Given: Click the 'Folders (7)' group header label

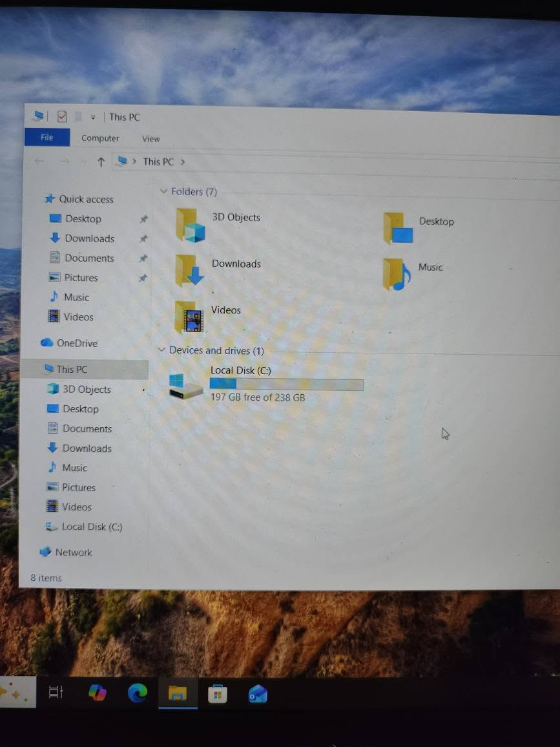Looking at the screenshot, I should (x=194, y=191).
